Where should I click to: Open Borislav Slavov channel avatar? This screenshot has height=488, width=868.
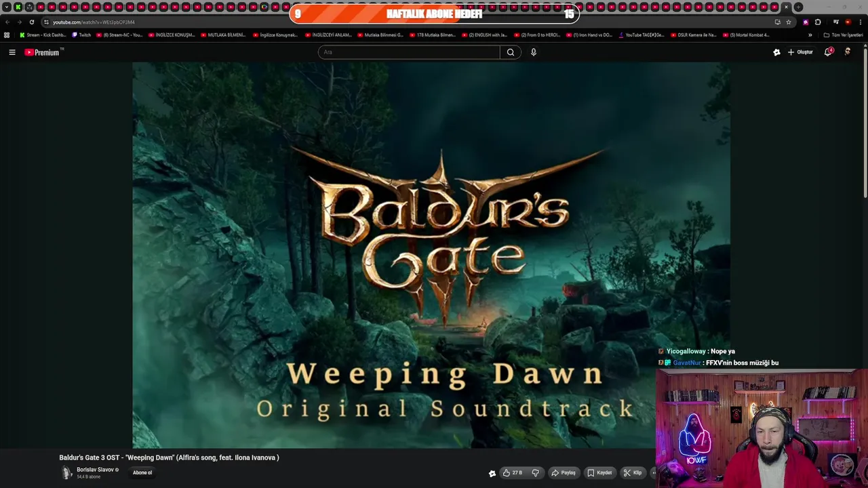pyautogui.click(x=66, y=473)
